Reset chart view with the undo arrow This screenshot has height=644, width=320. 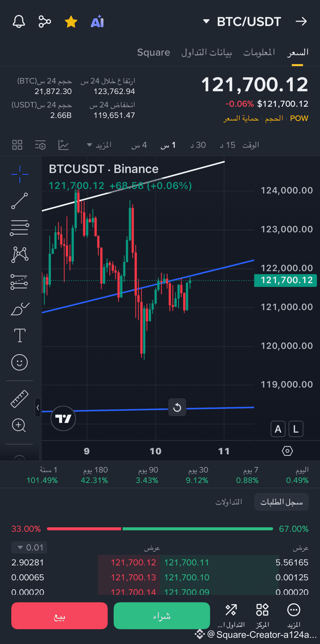coord(177,408)
